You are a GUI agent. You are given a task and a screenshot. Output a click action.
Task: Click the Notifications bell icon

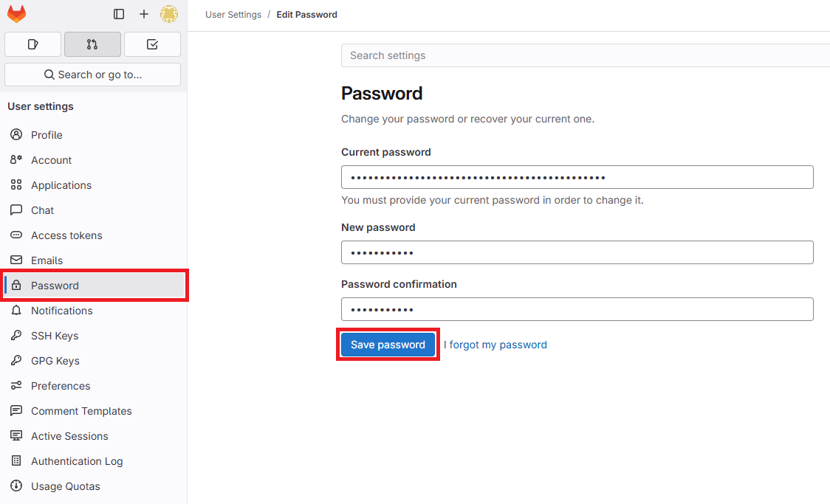[16, 311]
